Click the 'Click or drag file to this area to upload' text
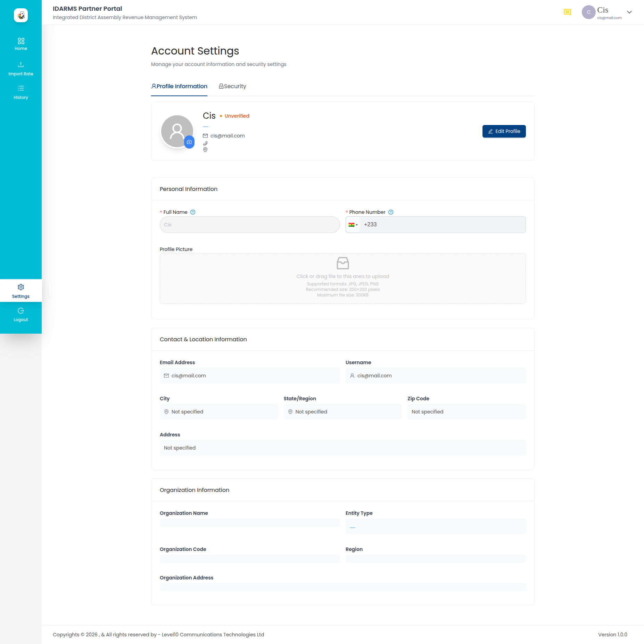This screenshot has width=644, height=644. pos(343,276)
